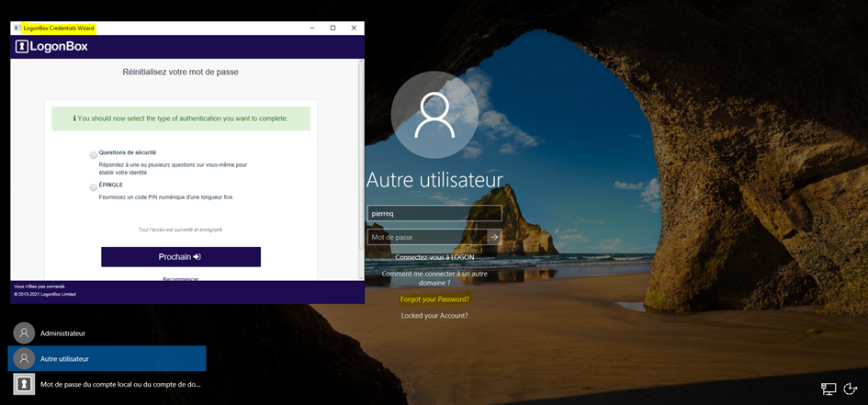868x405 pixels.
Task: Click the password submit arrow button
Action: coord(493,237)
